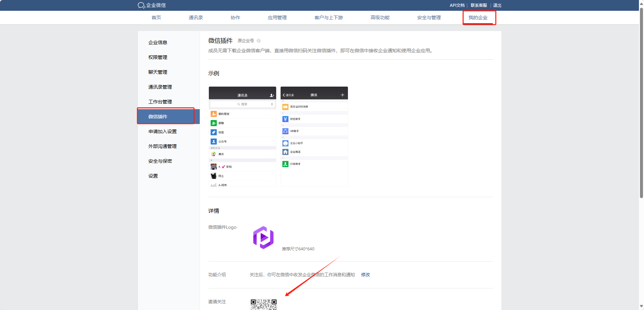Switch to the 通讯录 tab
This screenshot has height=310, width=644.
tap(196, 18)
